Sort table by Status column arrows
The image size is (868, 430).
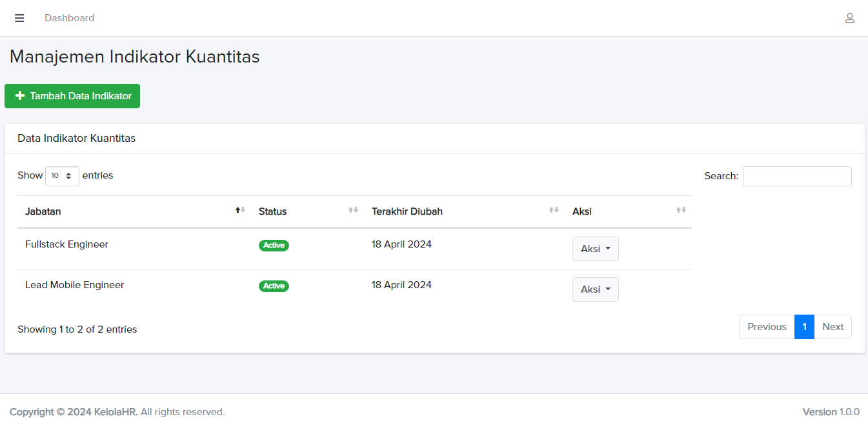(x=353, y=210)
